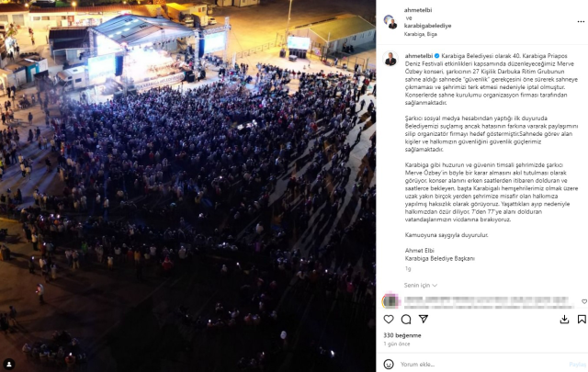Open comments via speech bubble icon
Image resolution: width=588 pixels, height=372 pixels.
pos(406,319)
